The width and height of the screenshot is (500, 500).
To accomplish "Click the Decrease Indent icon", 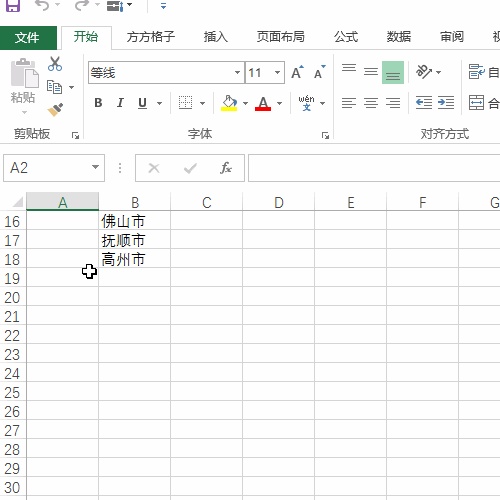I will pyautogui.click(x=424, y=103).
